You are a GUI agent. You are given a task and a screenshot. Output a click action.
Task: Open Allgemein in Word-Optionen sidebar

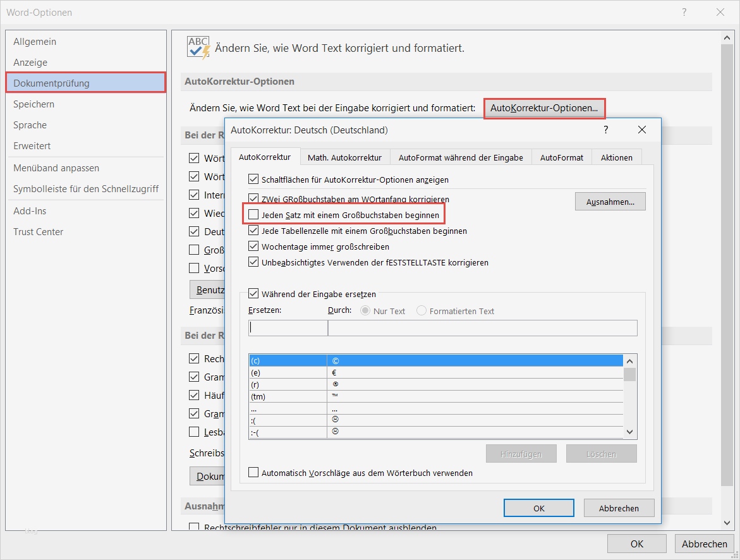click(86, 42)
